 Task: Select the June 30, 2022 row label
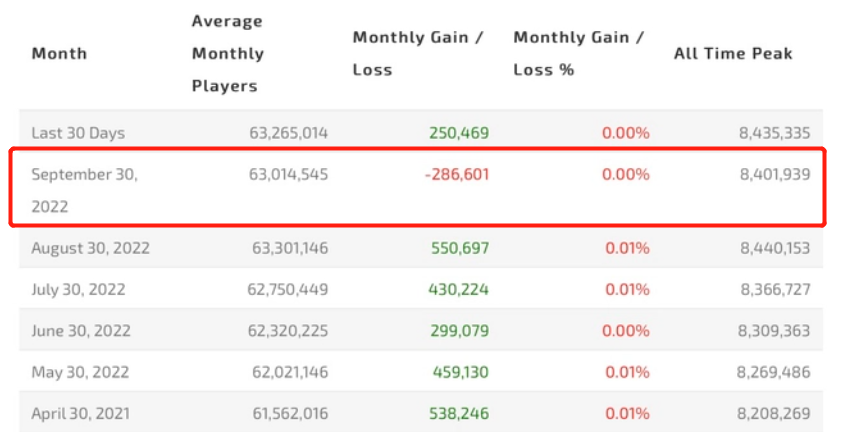pos(82,331)
